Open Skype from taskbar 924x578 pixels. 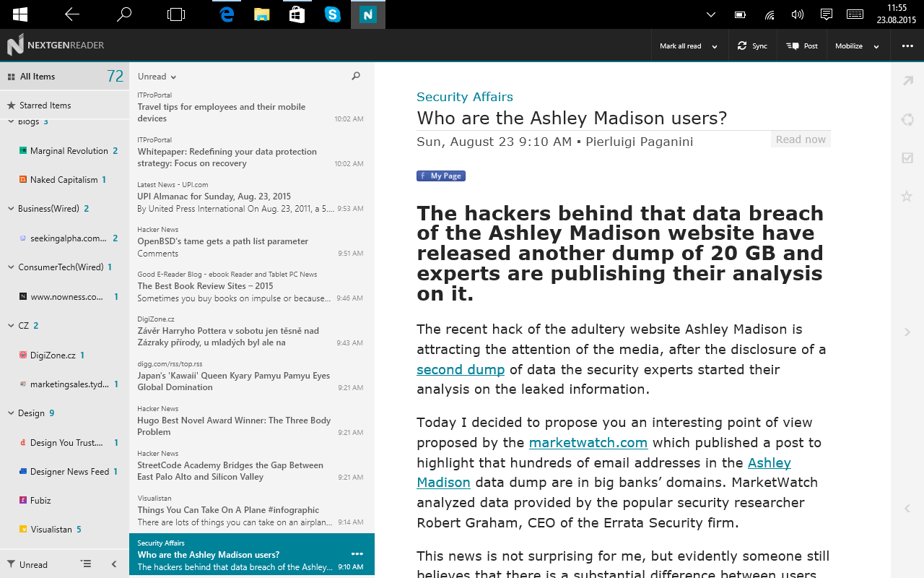tap(332, 14)
